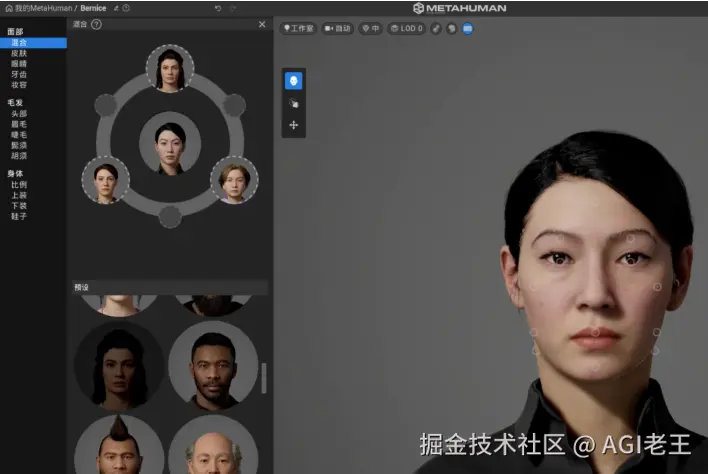The width and height of the screenshot is (708, 474).
Task: Select 眉毛 under 毛发
Action: click(19, 124)
